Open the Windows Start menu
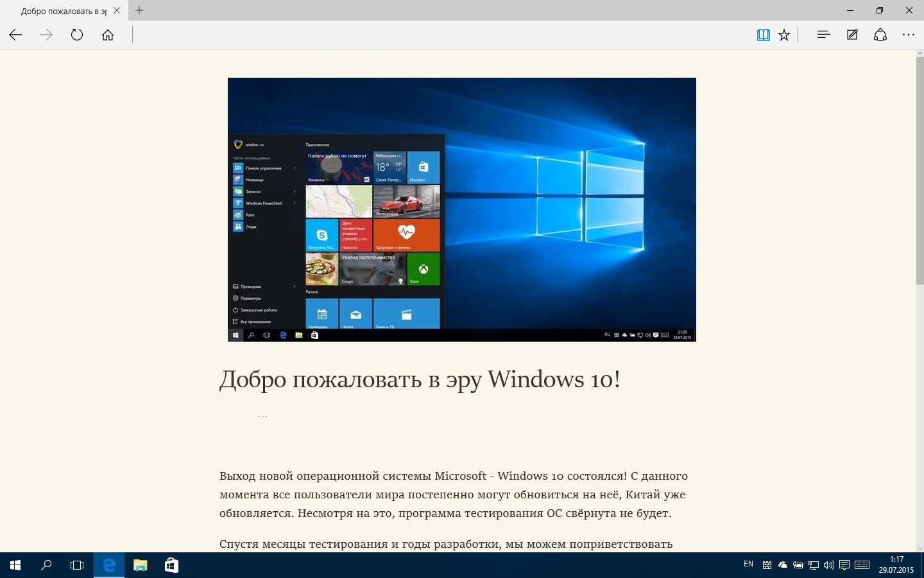Image resolution: width=924 pixels, height=578 pixels. point(15,565)
